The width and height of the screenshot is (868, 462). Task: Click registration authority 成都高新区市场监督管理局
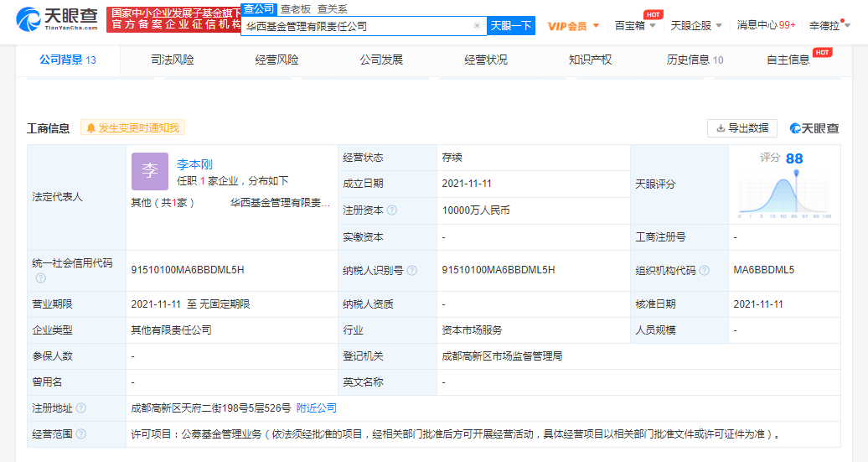pyautogui.click(x=502, y=356)
